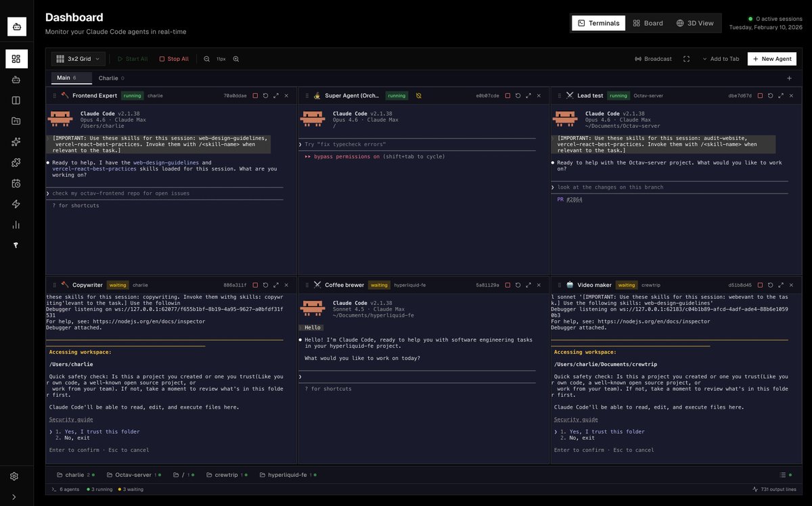Expand the Lead test terminal panel
Image resolution: width=812 pixels, height=506 pixels.
point(780,95)
